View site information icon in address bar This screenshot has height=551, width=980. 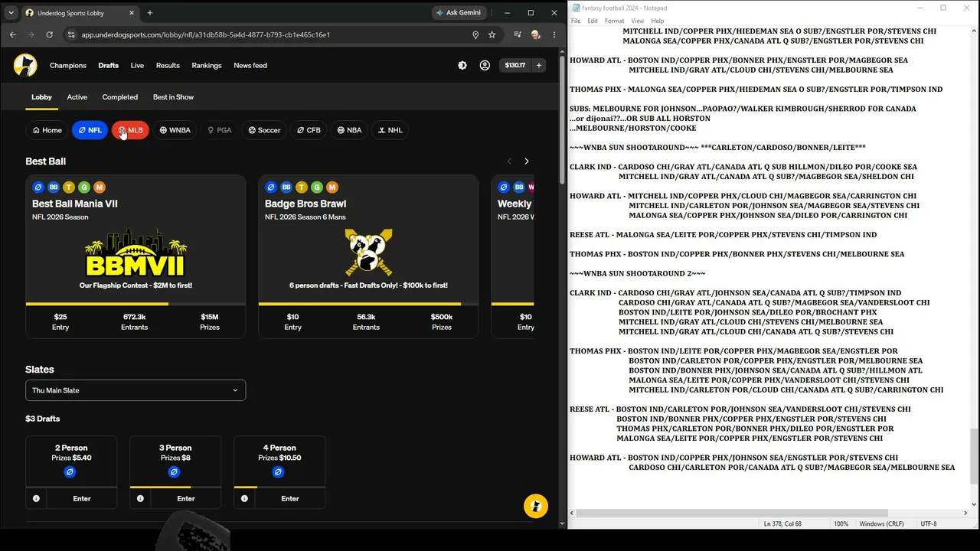point(71,34)
